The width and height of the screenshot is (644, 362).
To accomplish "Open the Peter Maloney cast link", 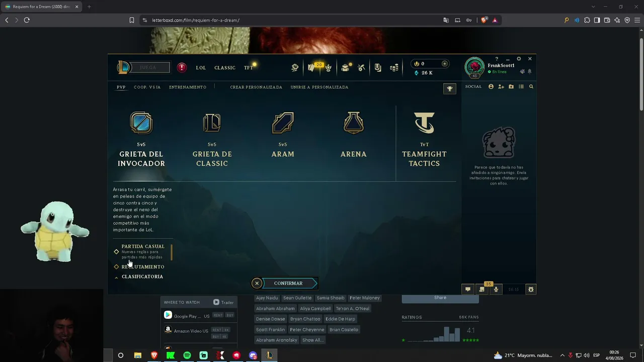I will (365, 298).
